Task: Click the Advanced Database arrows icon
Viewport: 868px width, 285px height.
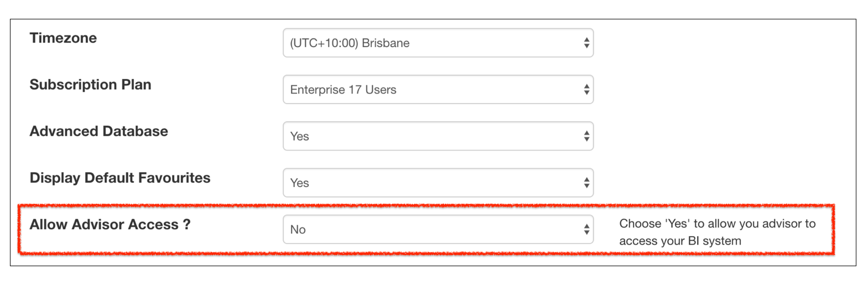Action: tap(587, 136)
